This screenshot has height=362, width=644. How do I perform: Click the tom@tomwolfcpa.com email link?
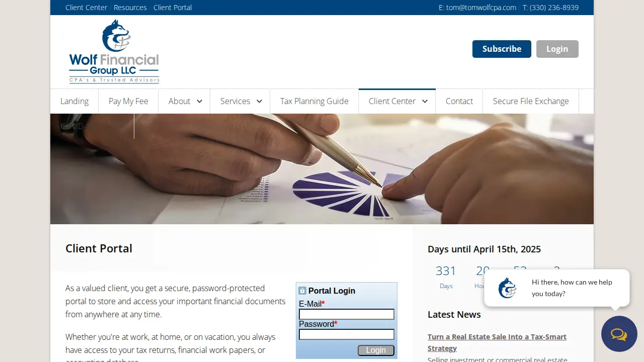481,8
